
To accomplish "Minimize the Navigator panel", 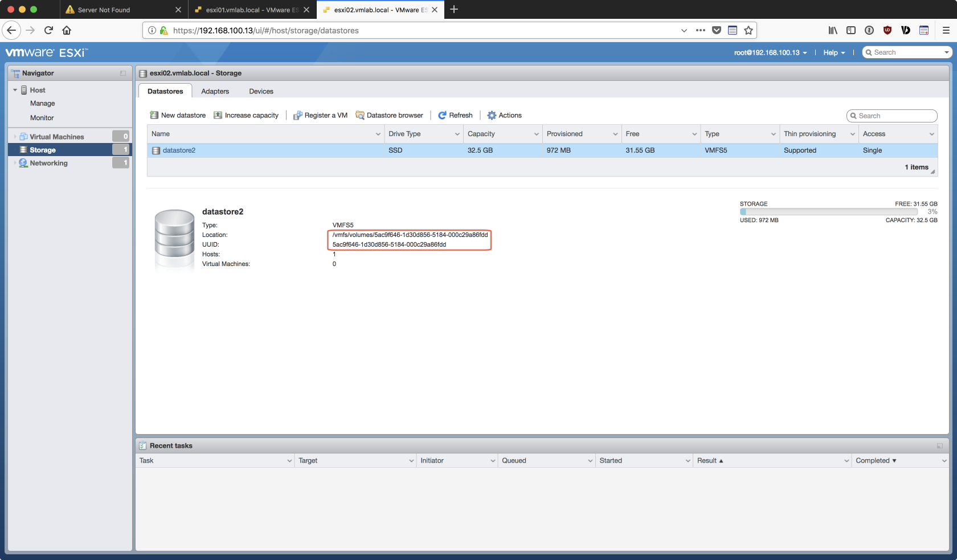I will click(123, 73).
